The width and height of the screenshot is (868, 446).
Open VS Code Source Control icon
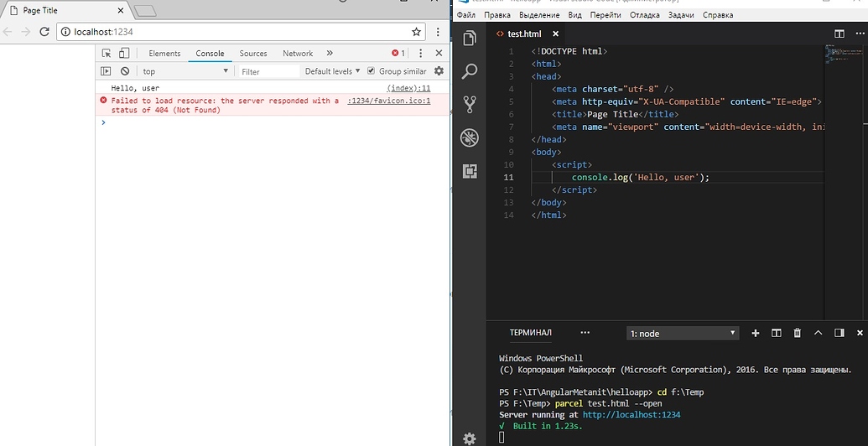click(470, 105)
